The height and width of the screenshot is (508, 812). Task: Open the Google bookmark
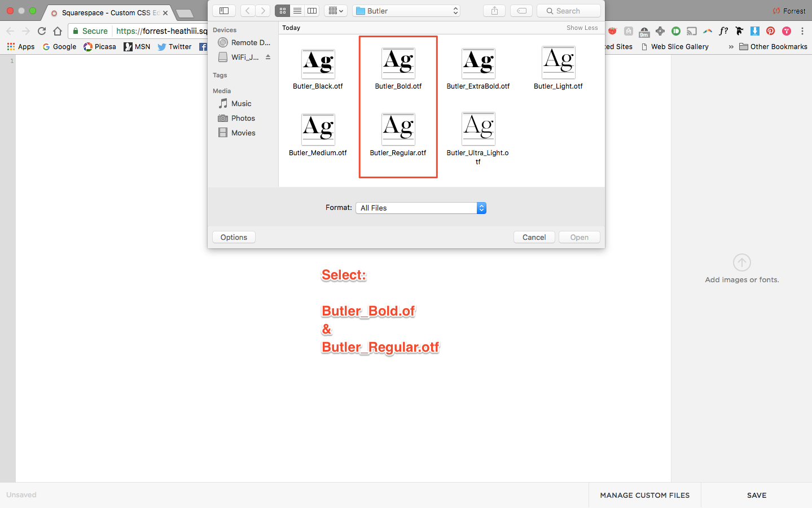pos(59,47)
